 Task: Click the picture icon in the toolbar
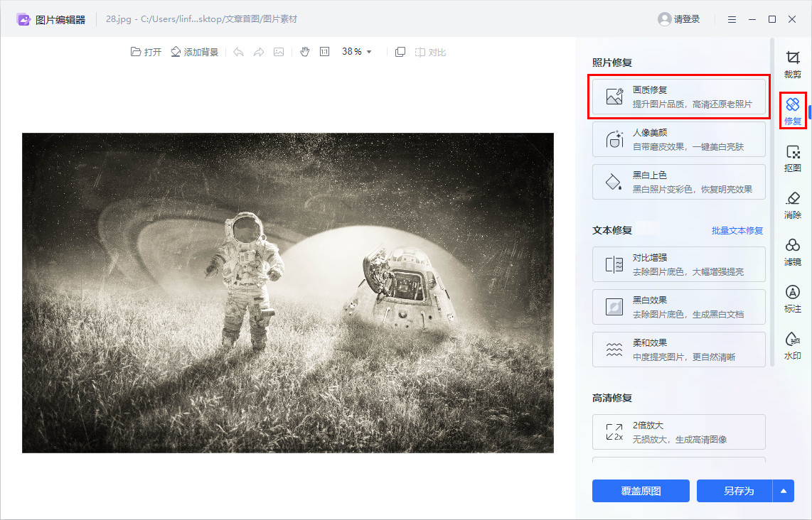(x=279, y=52)
